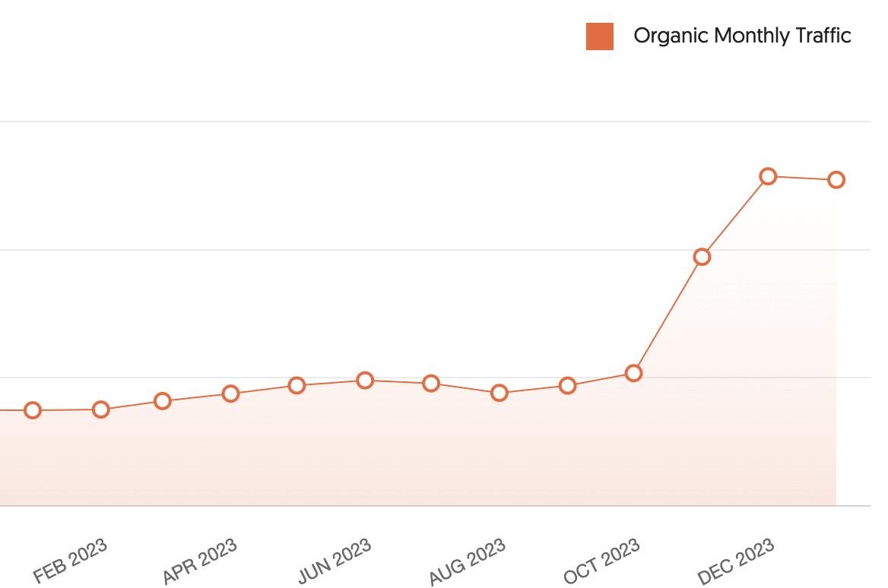888x588 pixels.
Task: Toggle the Organic Monthly Traffic legend label
Action: pos(742,36)
